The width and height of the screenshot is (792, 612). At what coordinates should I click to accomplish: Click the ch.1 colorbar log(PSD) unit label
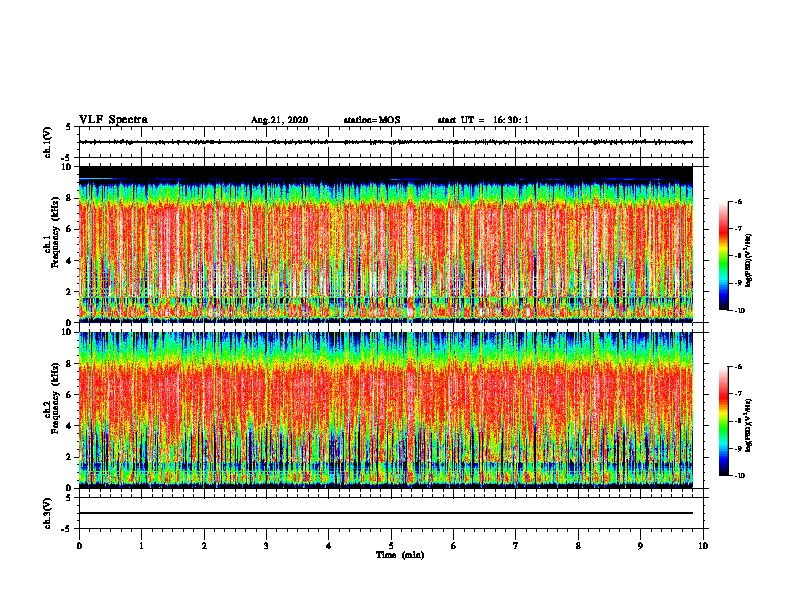tap(748, 260)
